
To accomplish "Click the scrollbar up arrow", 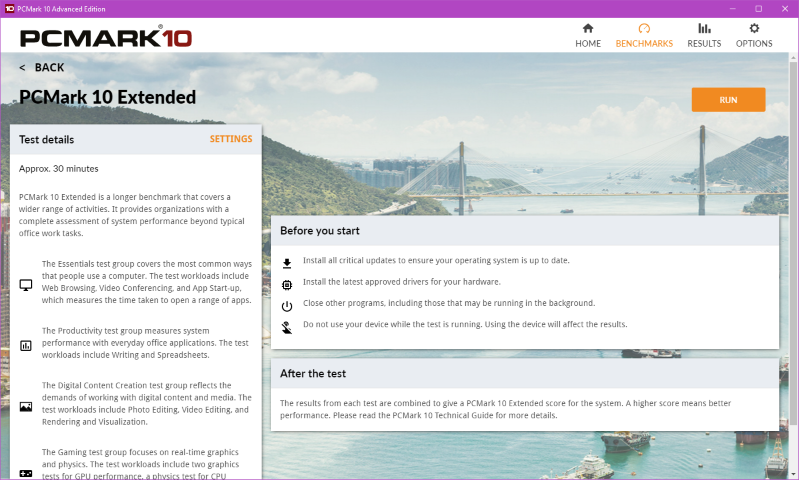I will click(x=793, y=58).
